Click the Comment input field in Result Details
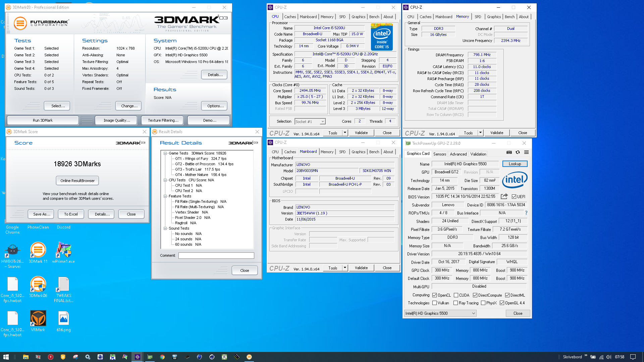 coord(216,255)
